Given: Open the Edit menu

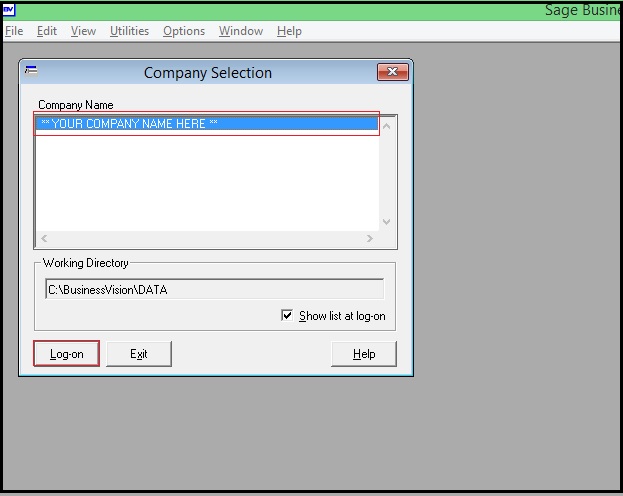Looking at the screenshot, I should tap(47, 31).
